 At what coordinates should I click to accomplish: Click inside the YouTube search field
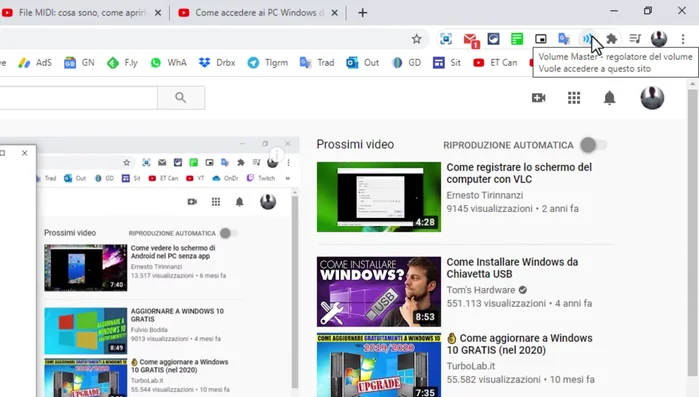pyautogui.click(x=78, y=98)
